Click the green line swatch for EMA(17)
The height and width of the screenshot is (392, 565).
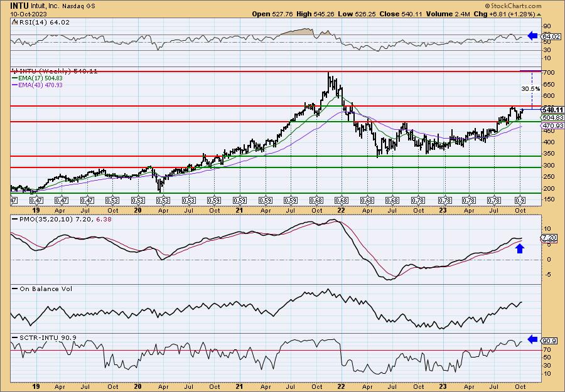click(x=15, y=78)
